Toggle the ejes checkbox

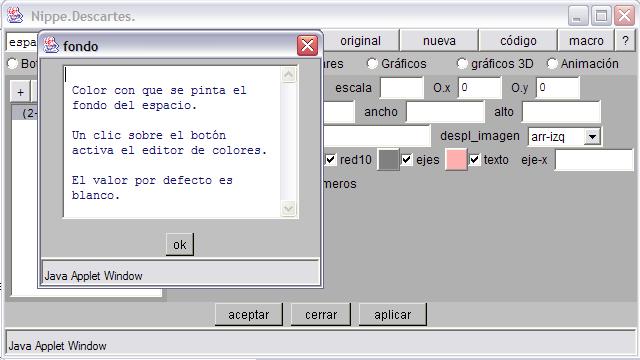coord(407,160)
